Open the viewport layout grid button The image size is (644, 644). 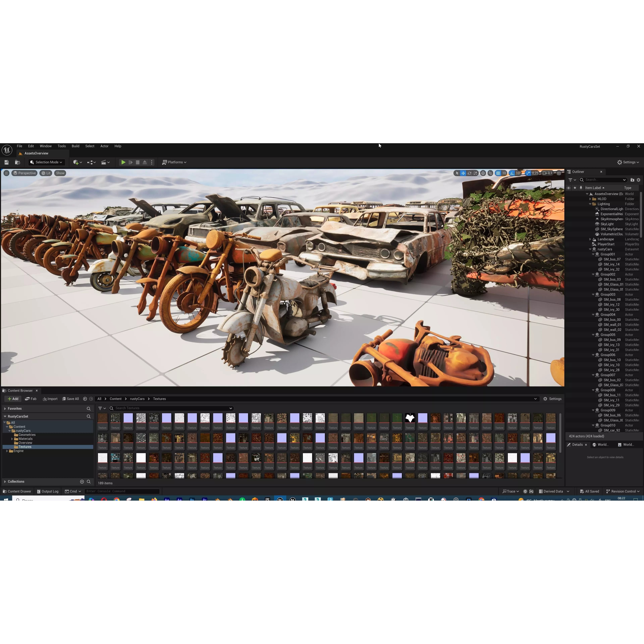[559, 173]
